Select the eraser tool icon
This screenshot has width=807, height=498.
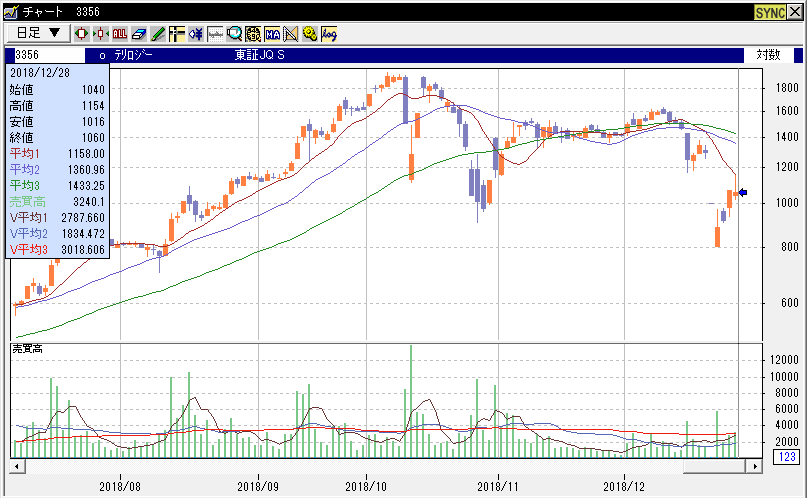point(139,33)
